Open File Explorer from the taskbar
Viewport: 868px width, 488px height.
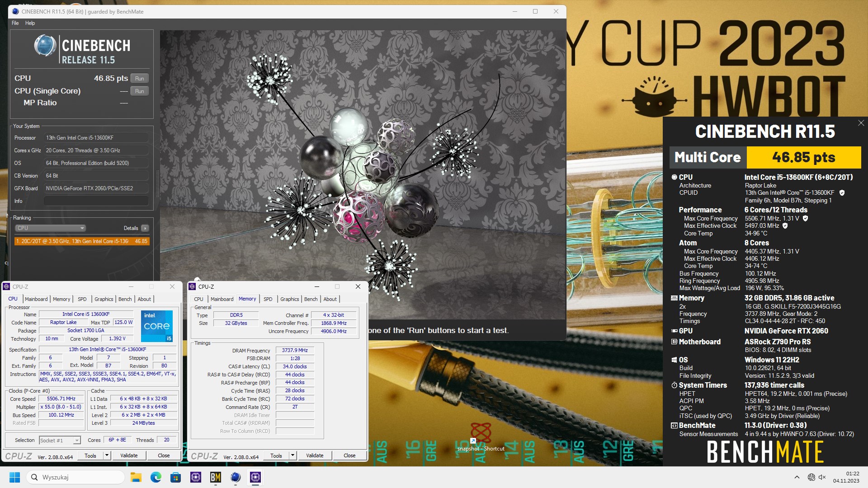pos(136,477)
